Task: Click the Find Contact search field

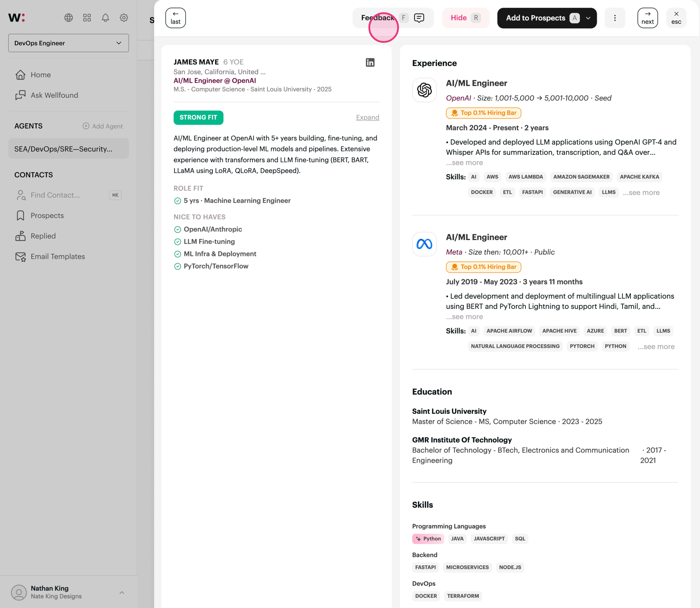Action: click(69, 195)
